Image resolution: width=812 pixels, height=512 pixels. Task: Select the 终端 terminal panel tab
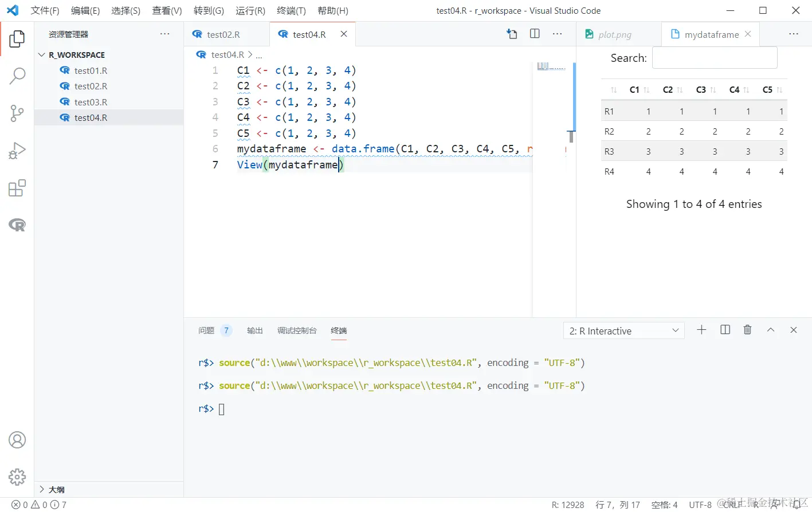click(339, 330)
